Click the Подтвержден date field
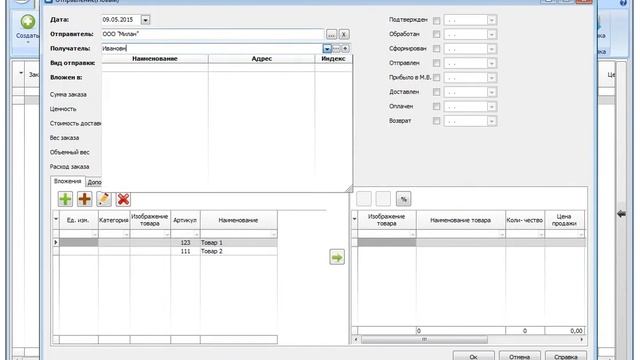 (x=465, y=20)
